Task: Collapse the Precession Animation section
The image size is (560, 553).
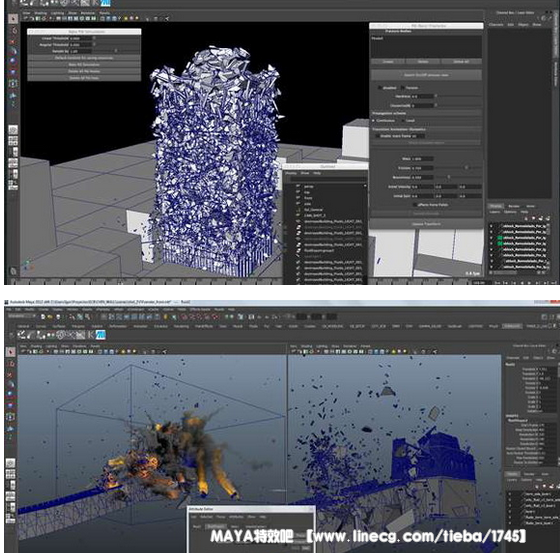Action: (x=426, y=129)
